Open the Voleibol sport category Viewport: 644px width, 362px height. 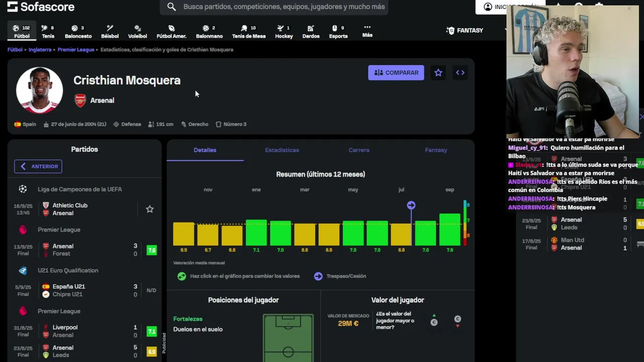pyautogui.click(x=137, y=32)
